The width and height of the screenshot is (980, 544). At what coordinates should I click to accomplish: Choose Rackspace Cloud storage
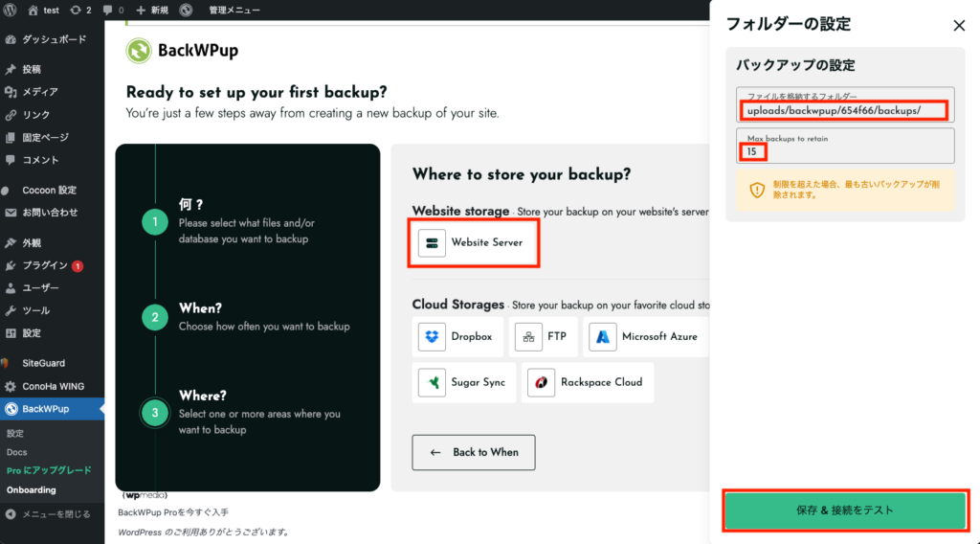(588, 383)
